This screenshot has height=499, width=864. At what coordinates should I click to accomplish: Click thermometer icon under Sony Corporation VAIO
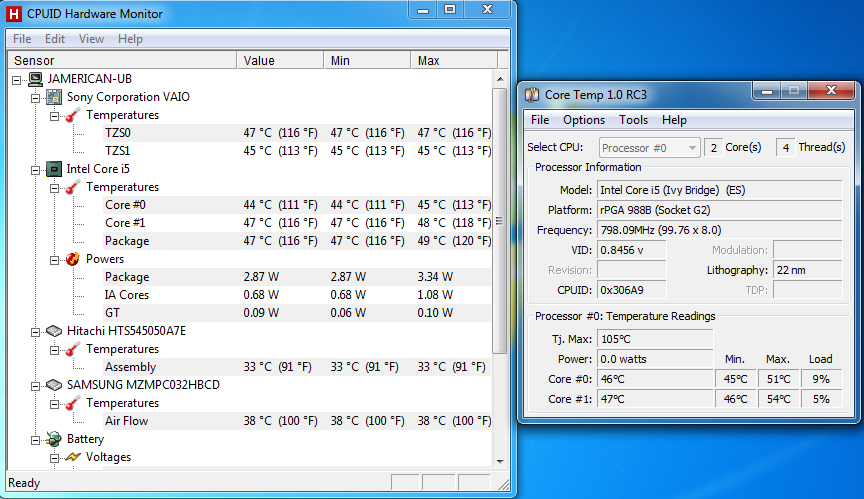coord(73,115)
